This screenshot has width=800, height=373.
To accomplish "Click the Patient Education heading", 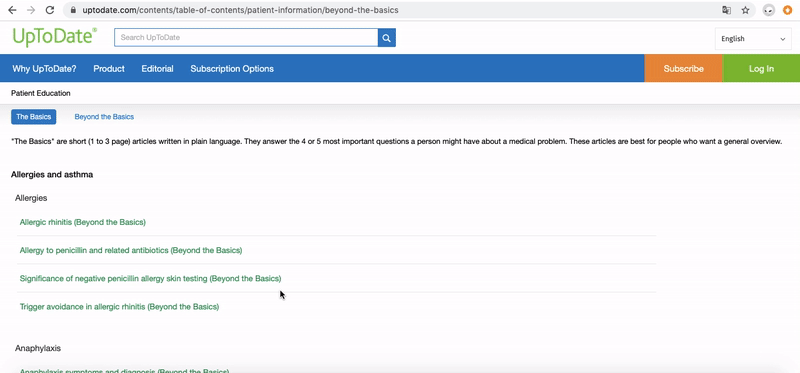I will (41, 93).
